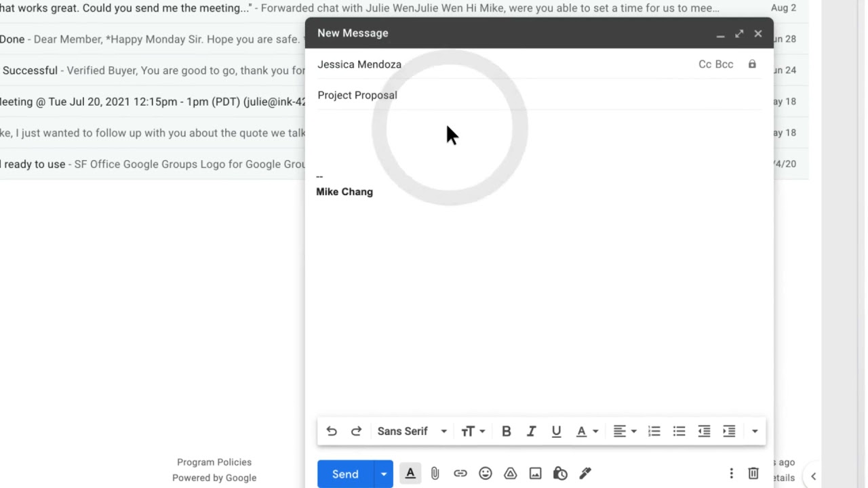This screenshot has height=488, width=868.
Task: Toggle the formatting options bar
Action: point(410,474)
